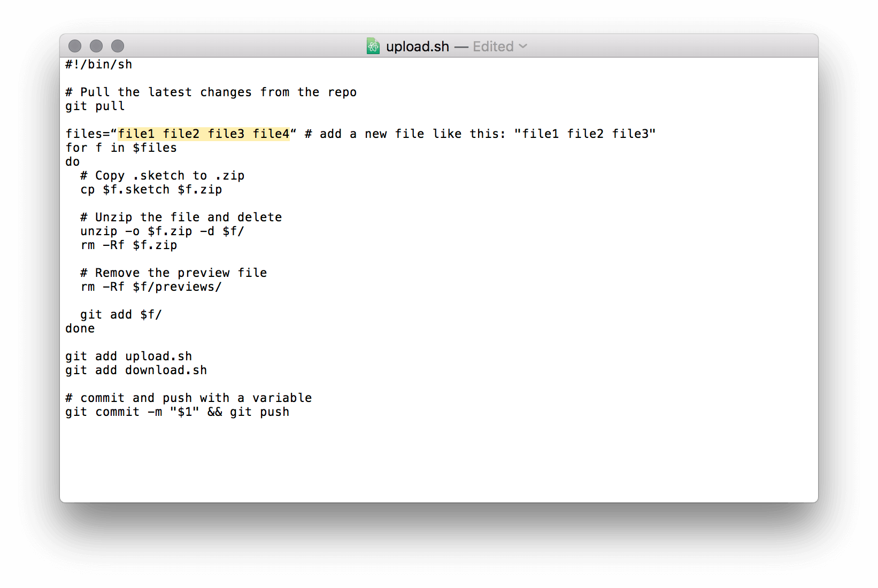The width and height of the screenshot is (878, 588).
Task: Click the upload.sh document proxy icon
Action: (x=373, y=46)
